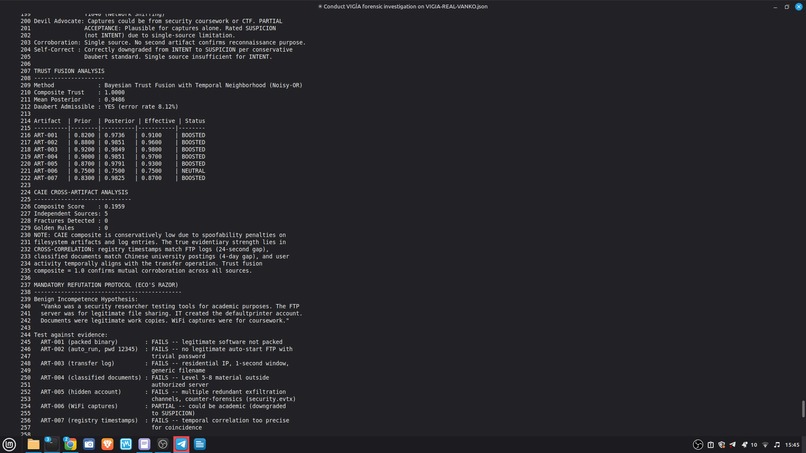806x453 pixels.
Task: Close the VIGIA-REAL-VANKO.json window
Action: [799, 7]
